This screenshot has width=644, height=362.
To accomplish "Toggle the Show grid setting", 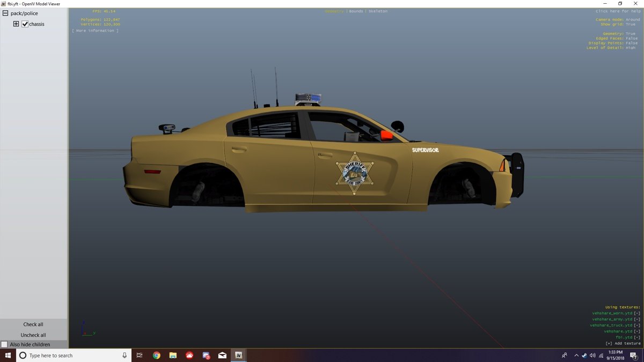I will (630, 24).
